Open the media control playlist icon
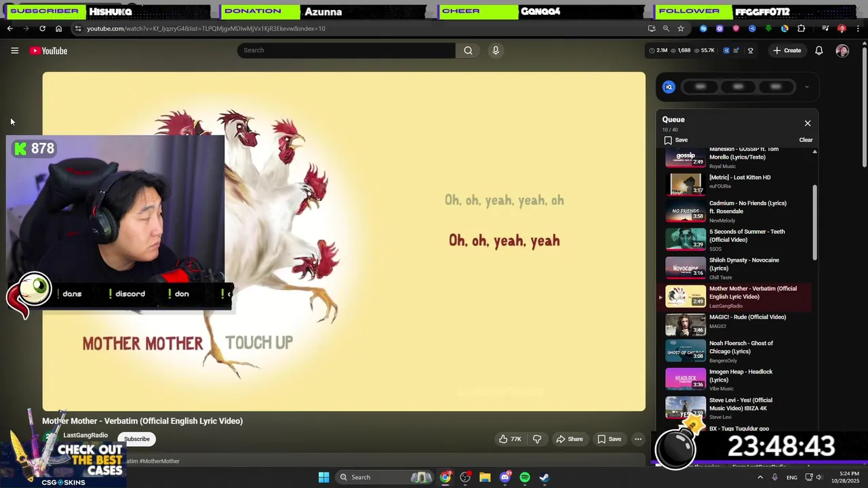The height and width of the screenshot is (488, 868). (825, 28)
